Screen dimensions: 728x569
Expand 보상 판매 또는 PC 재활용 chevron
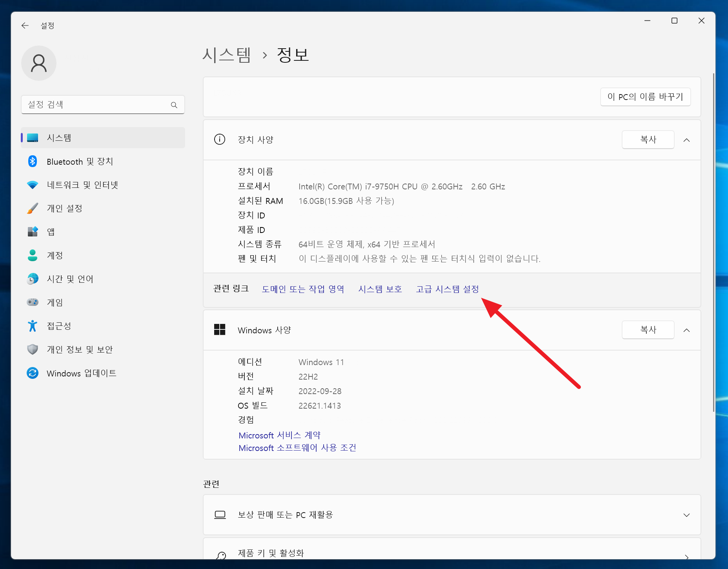click(x=686, y=515)
